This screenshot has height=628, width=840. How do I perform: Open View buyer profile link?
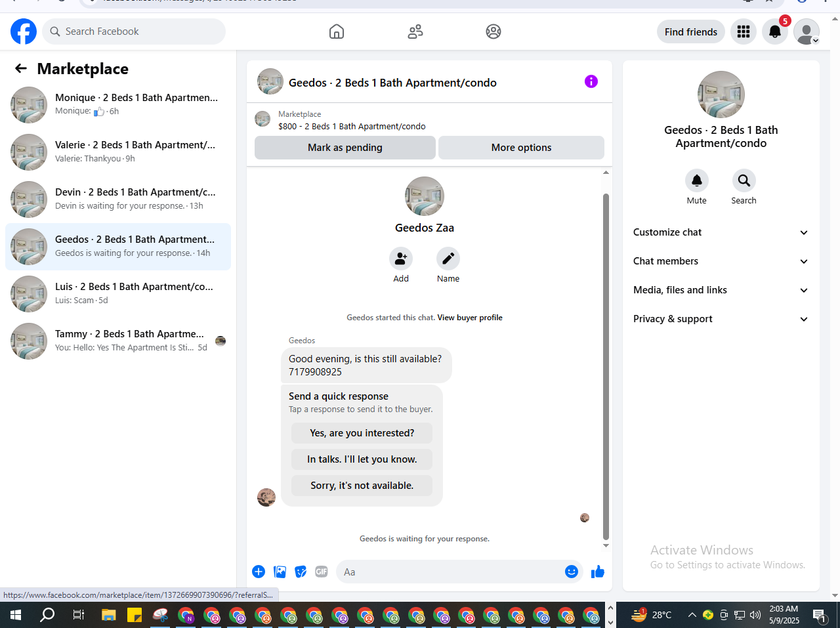470,318
